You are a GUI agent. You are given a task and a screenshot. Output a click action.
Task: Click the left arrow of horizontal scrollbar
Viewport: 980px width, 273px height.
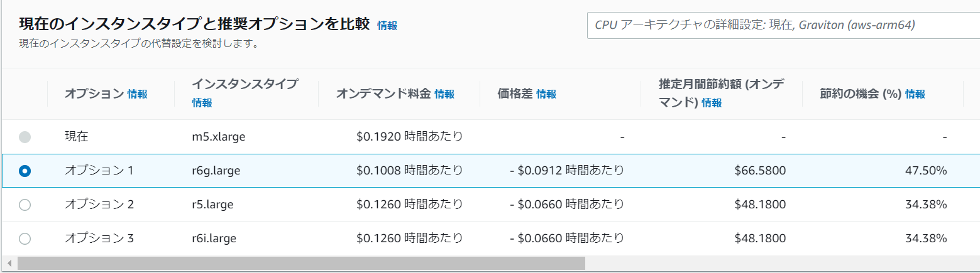[x=9, y=263]
